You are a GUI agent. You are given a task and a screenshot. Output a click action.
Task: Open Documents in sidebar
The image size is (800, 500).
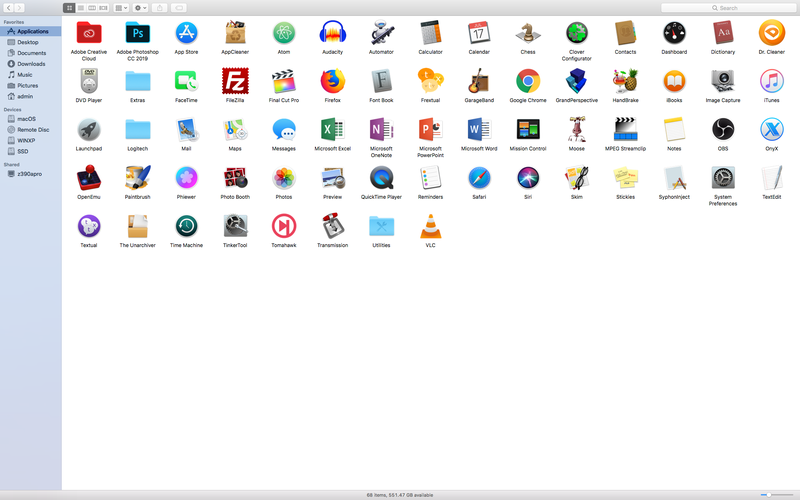tap(31, 53)
